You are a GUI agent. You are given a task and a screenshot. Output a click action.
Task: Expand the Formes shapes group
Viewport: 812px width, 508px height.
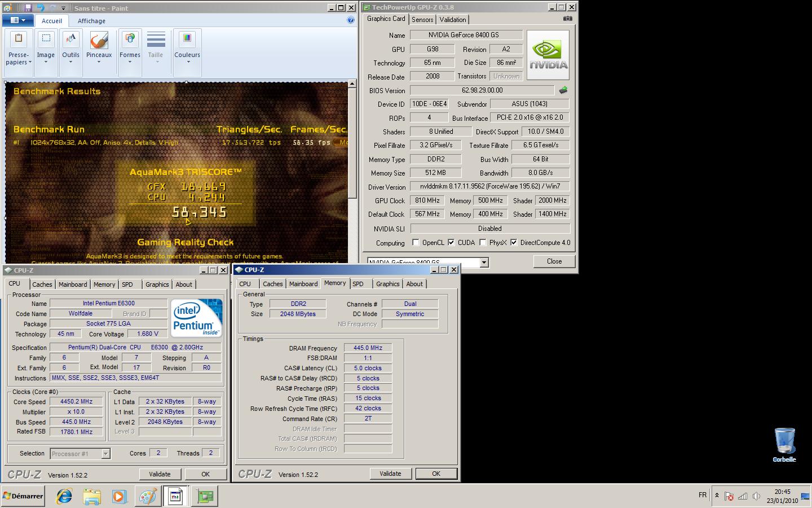(x=130, y=54)
